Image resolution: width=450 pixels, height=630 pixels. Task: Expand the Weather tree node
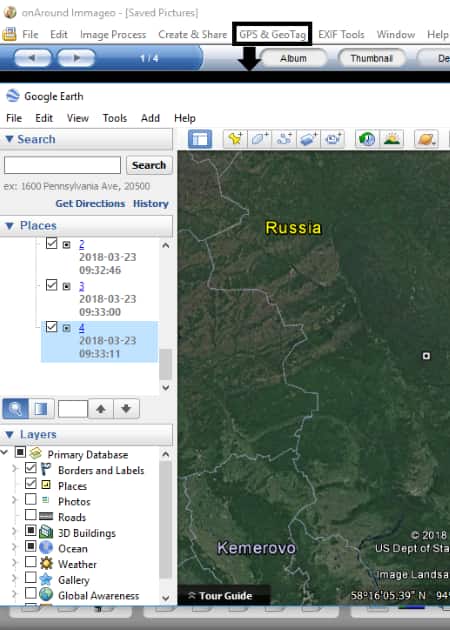(x=14, y=562)
